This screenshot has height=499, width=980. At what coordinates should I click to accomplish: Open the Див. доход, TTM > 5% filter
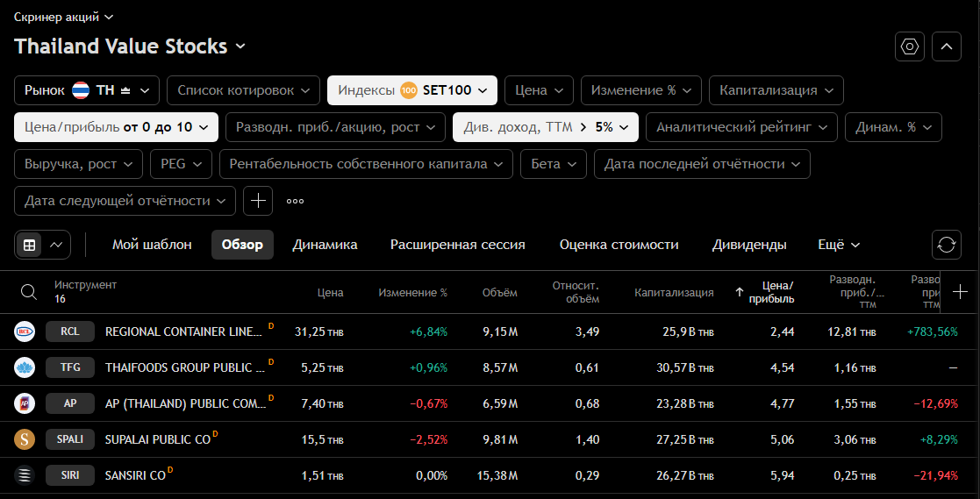coord(546,127)
